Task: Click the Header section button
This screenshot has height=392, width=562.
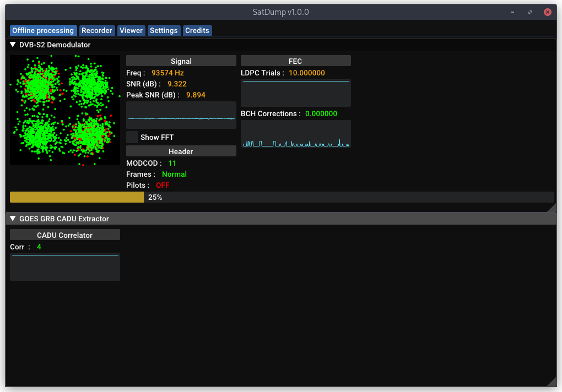Action: point(181,151)
